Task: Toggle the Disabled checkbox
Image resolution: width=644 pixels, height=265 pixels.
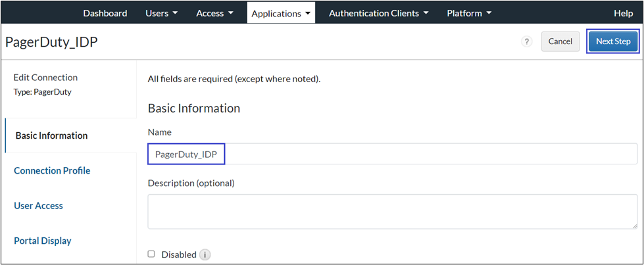Action: tap(151, 254)
